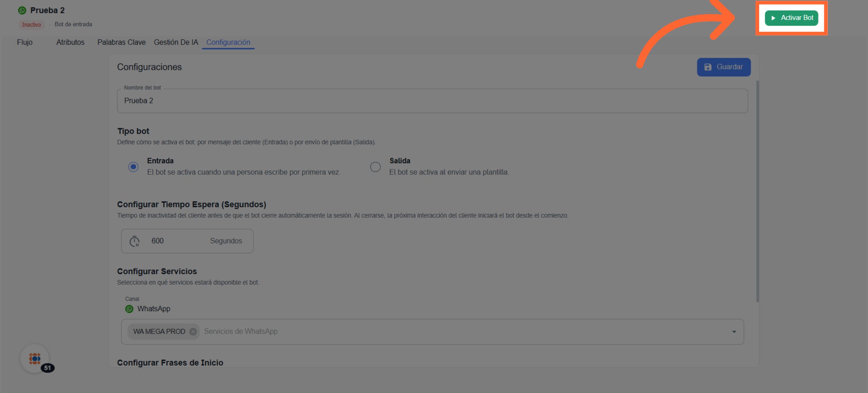Viewport: 868px width, 393px height.
Task: Expand the Servicios de WhatsApp dropdown arrow
Action: coord(734,332)
